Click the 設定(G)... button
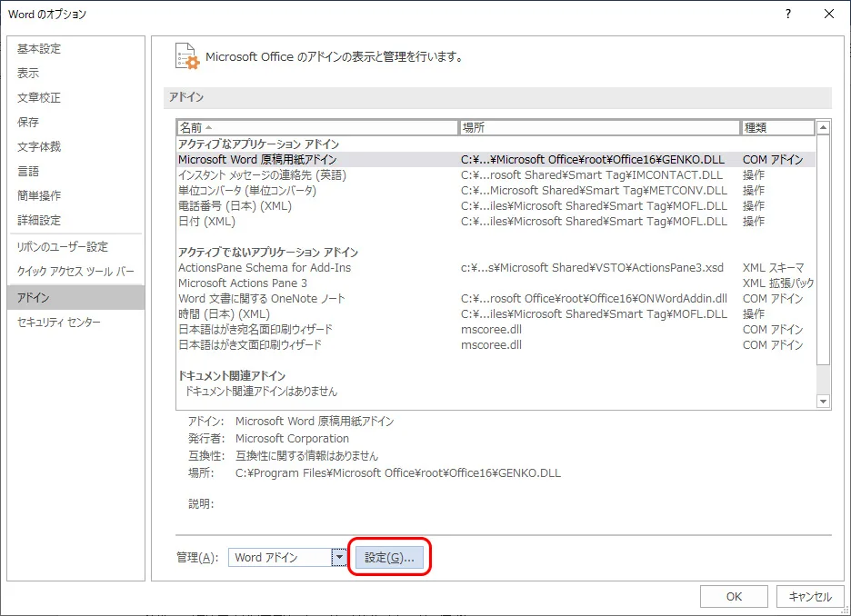Screen dimensions: 851x616 point(389,558)
